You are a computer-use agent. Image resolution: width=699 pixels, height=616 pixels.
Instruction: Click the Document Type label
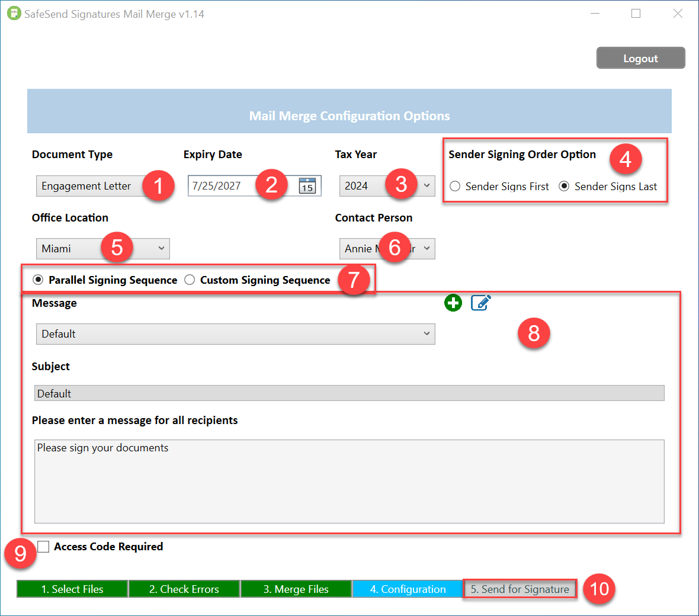pos(72,155)
